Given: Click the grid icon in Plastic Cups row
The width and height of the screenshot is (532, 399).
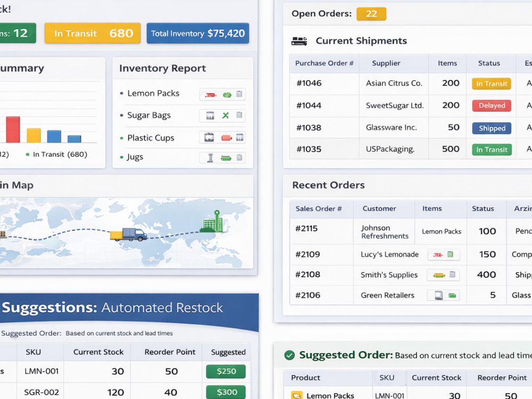Looking at the screenshot, I should 239,137.
